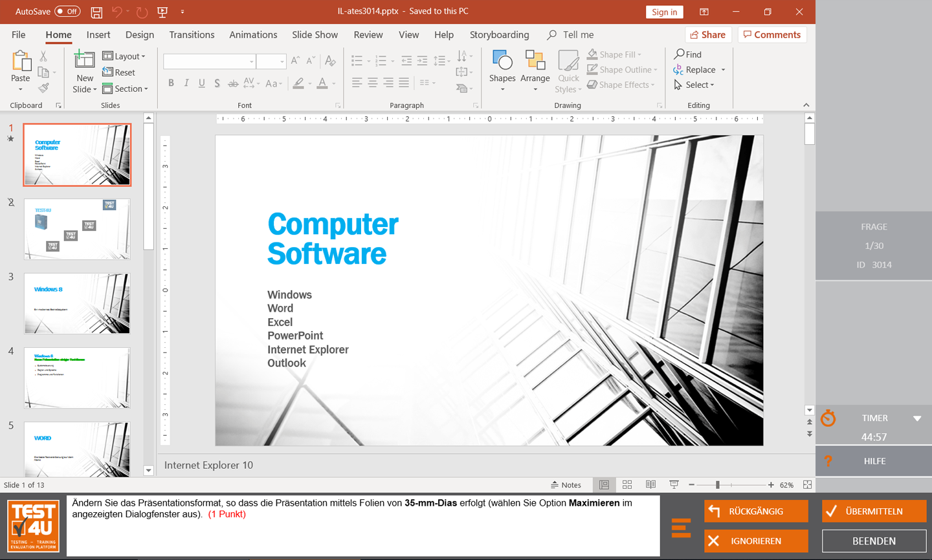Click the Undo arrow icon
Viewport: 932px width, 560px height.
pyautogui.click(x=116, y=12)
